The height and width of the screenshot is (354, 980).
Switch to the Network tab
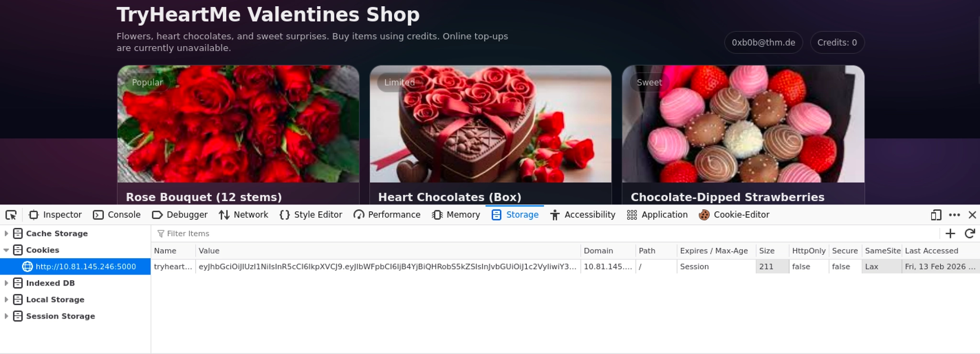244,215
